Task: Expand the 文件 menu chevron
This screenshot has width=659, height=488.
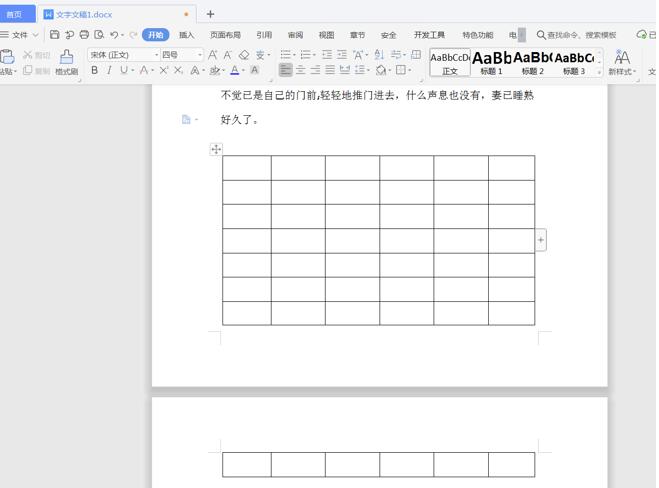Action: pos(36,35)
